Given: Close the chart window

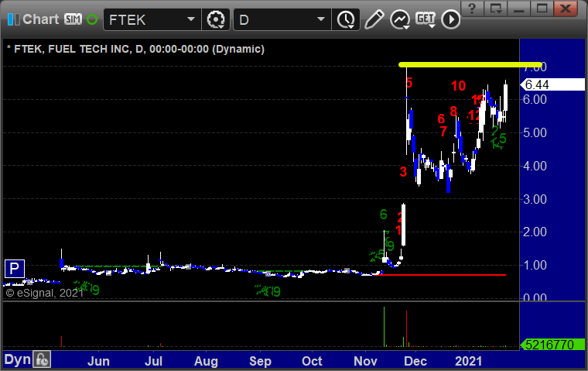Looking at the screenshot, I should 565,8.
